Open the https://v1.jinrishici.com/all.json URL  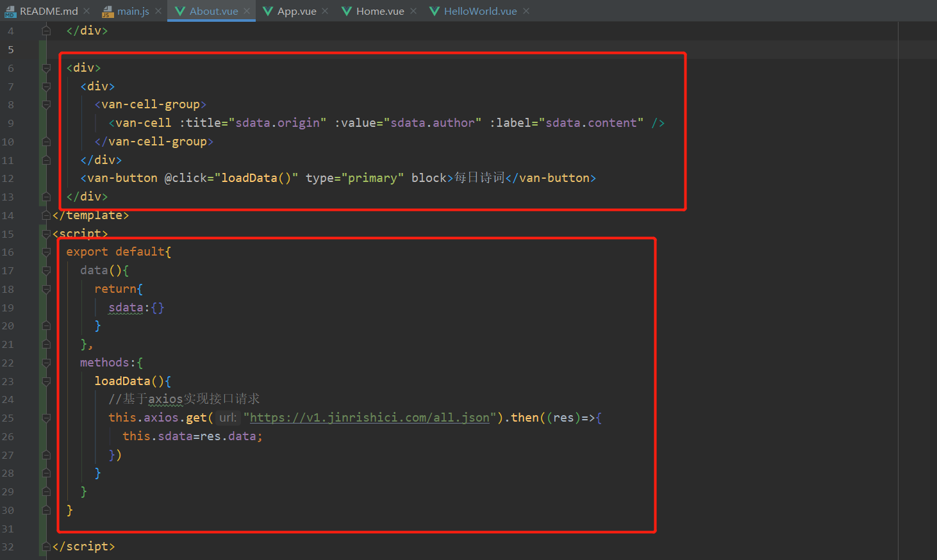coord(369,418)
